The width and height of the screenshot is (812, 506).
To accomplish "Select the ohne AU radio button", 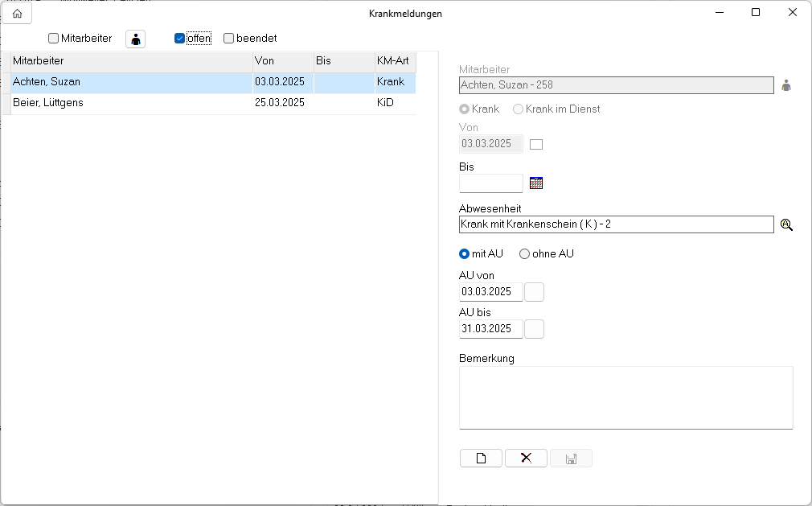I will tap(525, 254).
